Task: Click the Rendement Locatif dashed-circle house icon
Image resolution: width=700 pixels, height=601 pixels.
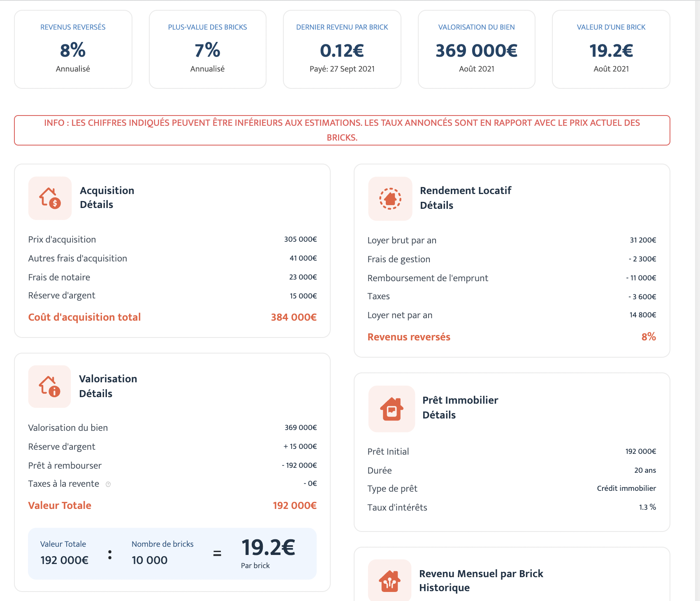Action: 390,199
